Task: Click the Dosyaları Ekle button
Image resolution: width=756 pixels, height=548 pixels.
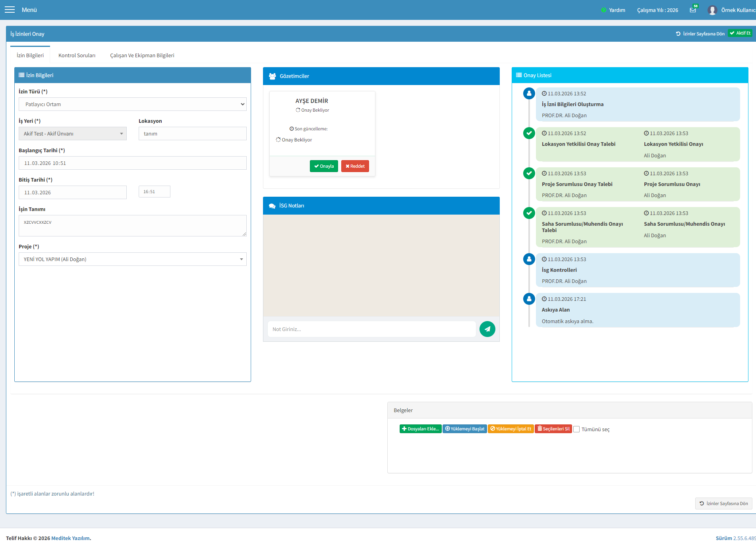Action: point(421,429)
